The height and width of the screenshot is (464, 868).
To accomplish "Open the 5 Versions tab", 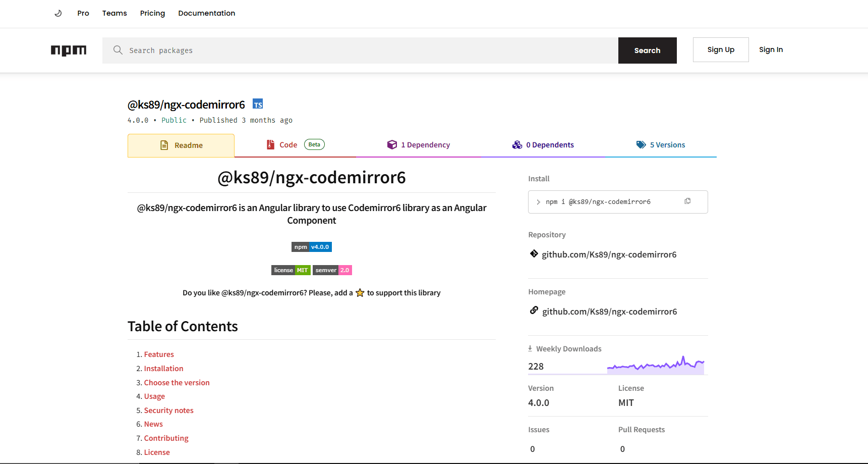I will [661, 145].
